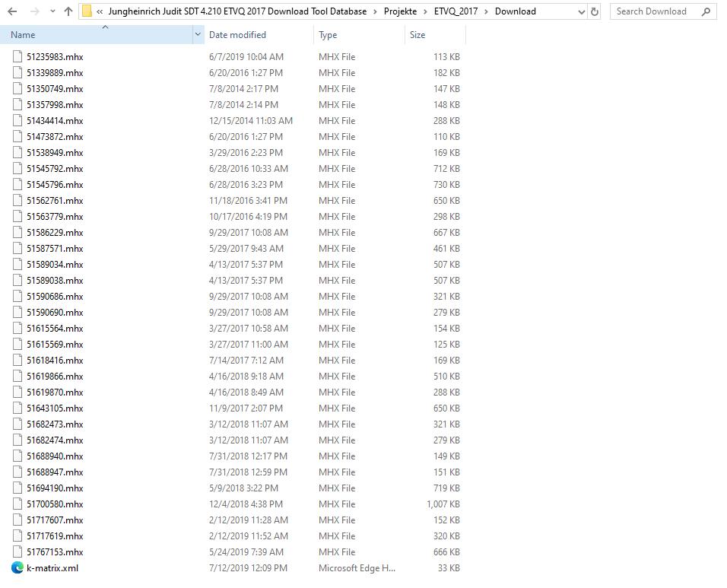Select file name 51682474.mhx
Image resolution: width=727 pixels, height=588 pixels.
(x=55, y=440)
